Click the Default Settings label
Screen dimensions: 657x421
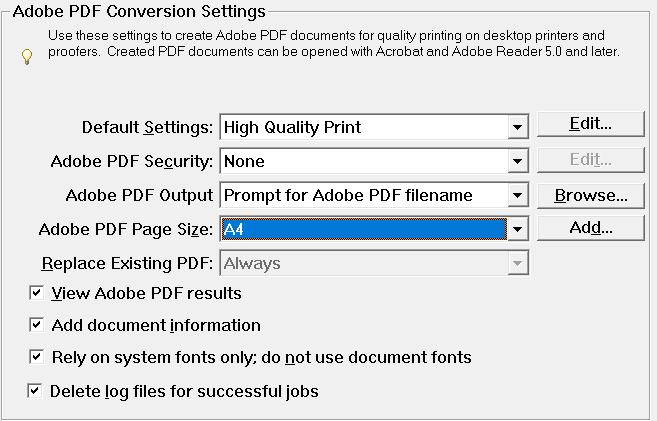[147, 128]
